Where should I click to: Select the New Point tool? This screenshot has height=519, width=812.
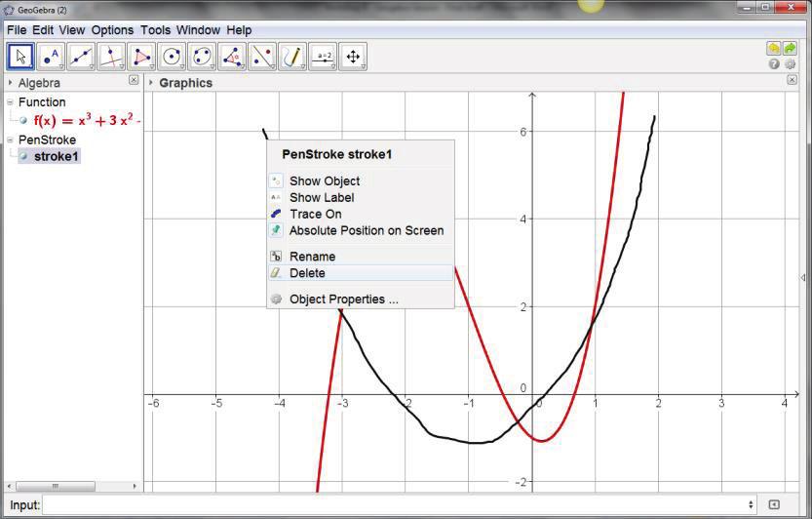(x=51, y=57)
